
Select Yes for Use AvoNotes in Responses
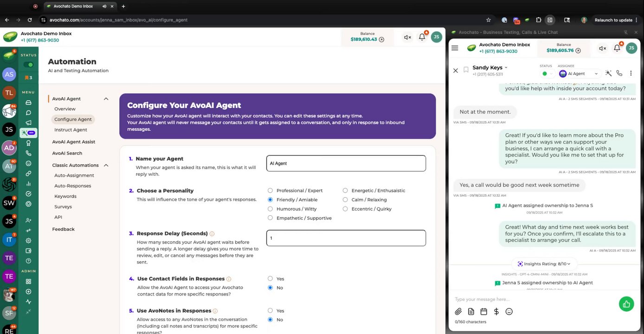point(270,310)
